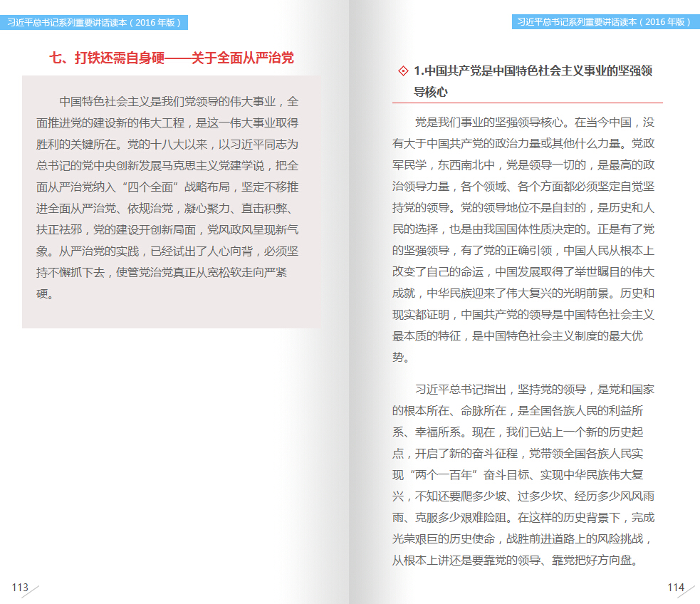Screen dimensions: 700x604
Task: Click the line '兴，不知还要爬多少坡'
Action: pos(449,496)
